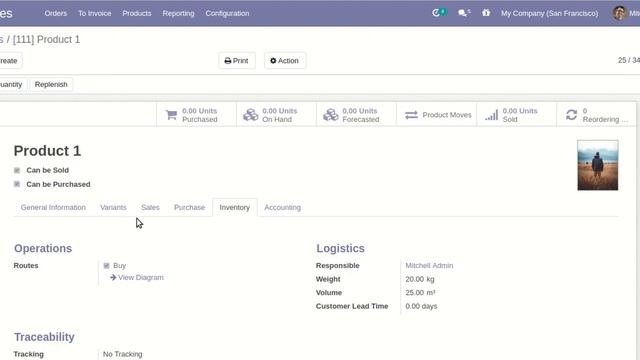Screen dimensions: 640x360
Task: Open the 0.00 Units Forecasted stat
Action: [356, 115]
